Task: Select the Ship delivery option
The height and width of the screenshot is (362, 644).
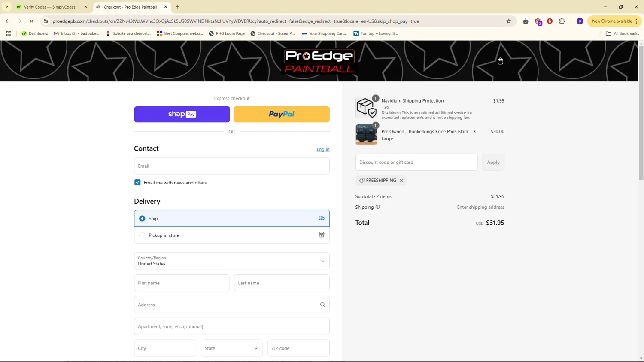Action: point(232,218)
